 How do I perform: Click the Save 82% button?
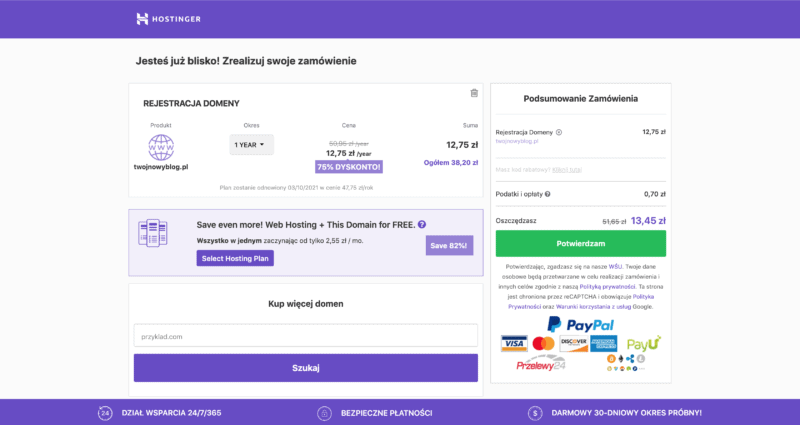point(449,245)
